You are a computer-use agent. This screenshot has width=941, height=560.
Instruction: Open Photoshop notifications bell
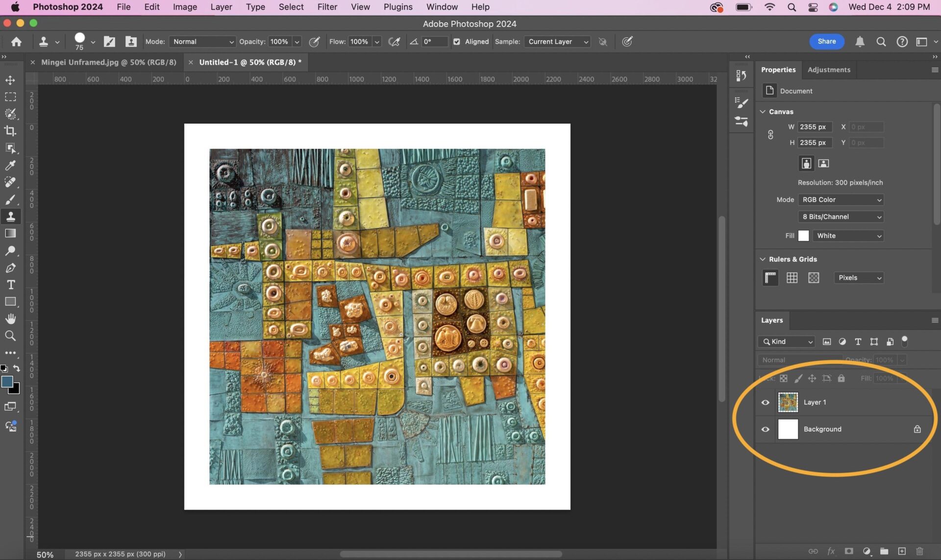click(860, 42)
